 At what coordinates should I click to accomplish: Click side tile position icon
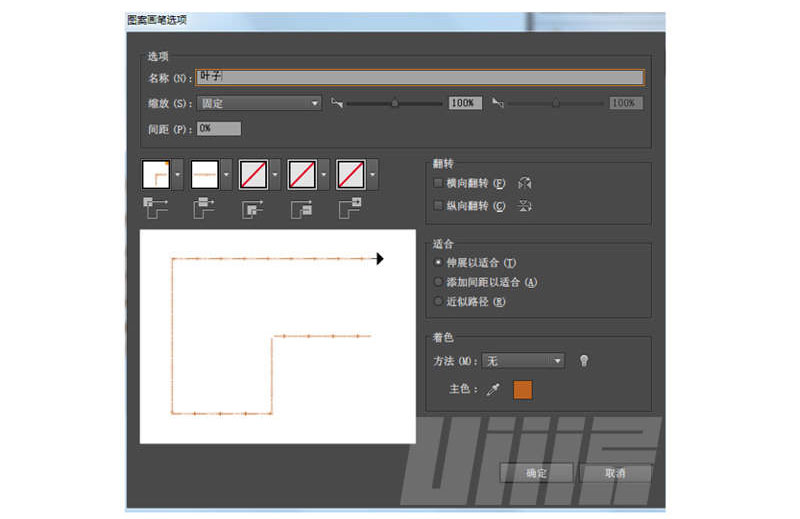(204, 208)
